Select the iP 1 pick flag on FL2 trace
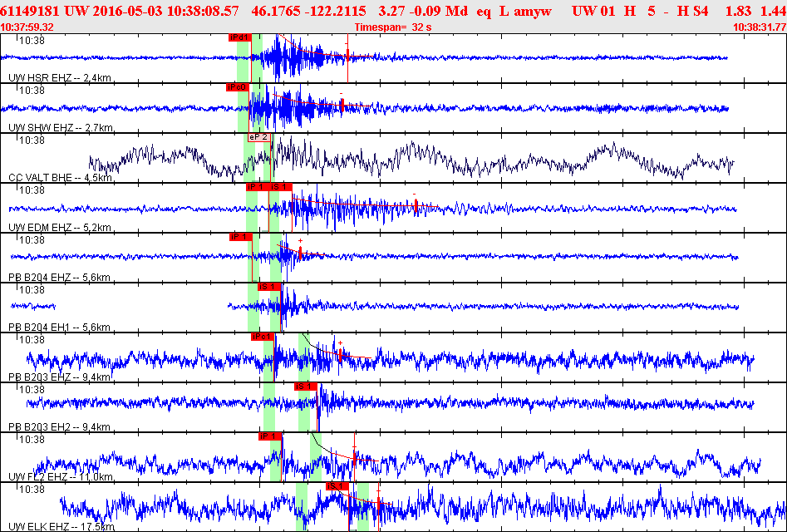Viewport: 787px width, 532px height. click(270, 436)
